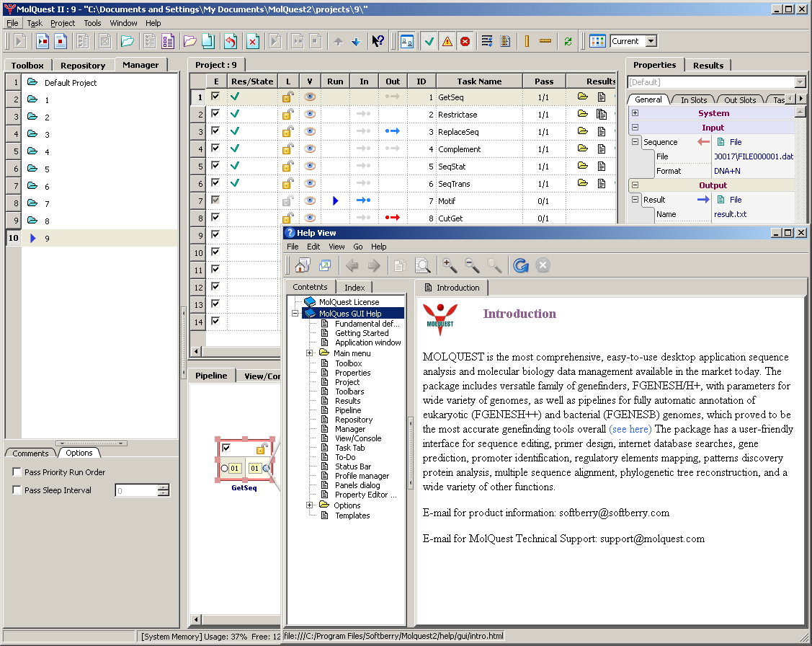Expand the Options help tree folder
Image resolution: width=812 pixels, height=646 pixels.
[x=309, y=505]
